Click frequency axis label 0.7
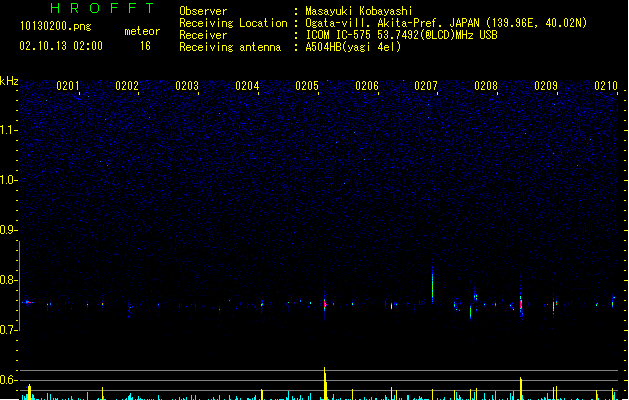 (8, 330)
